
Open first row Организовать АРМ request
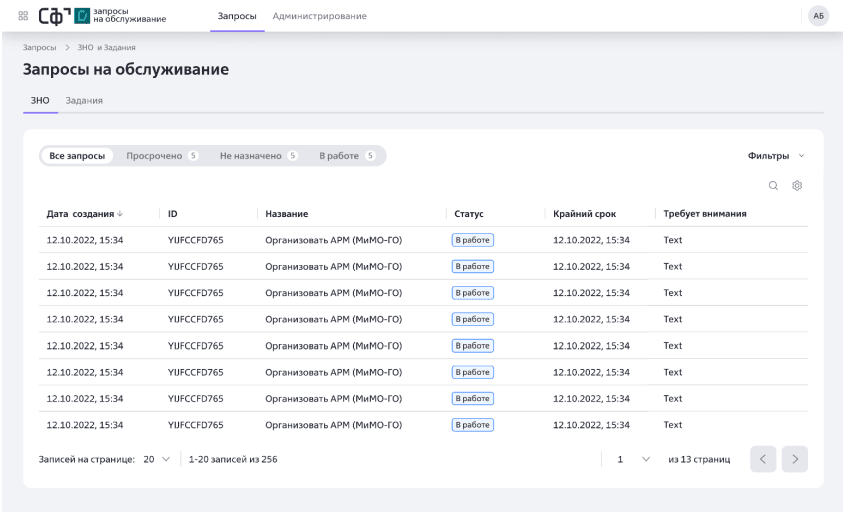point(333,240)
